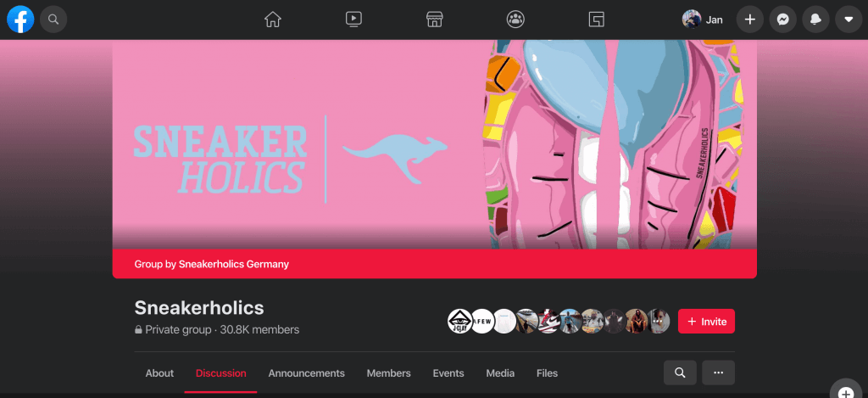
Task: Go to the Home feed icon
Action: (x=273, y=20)
